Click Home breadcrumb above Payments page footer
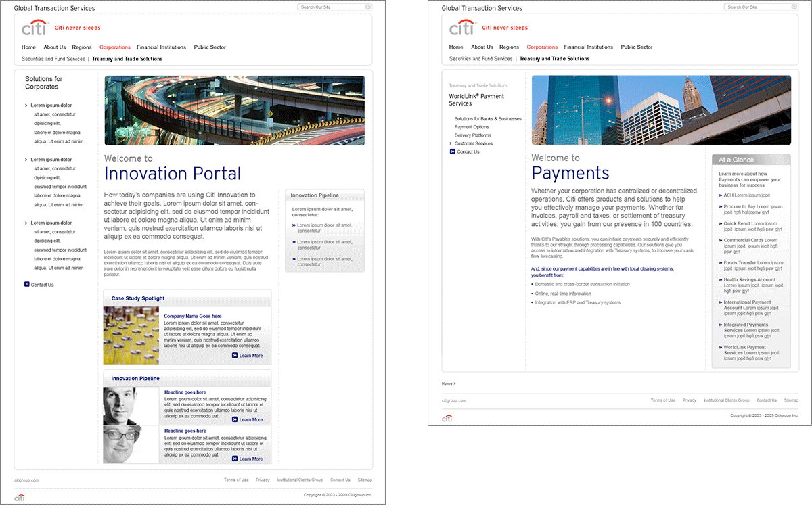Image resolution: width=812 pixels, height=514 pixels. pos(447,383)
